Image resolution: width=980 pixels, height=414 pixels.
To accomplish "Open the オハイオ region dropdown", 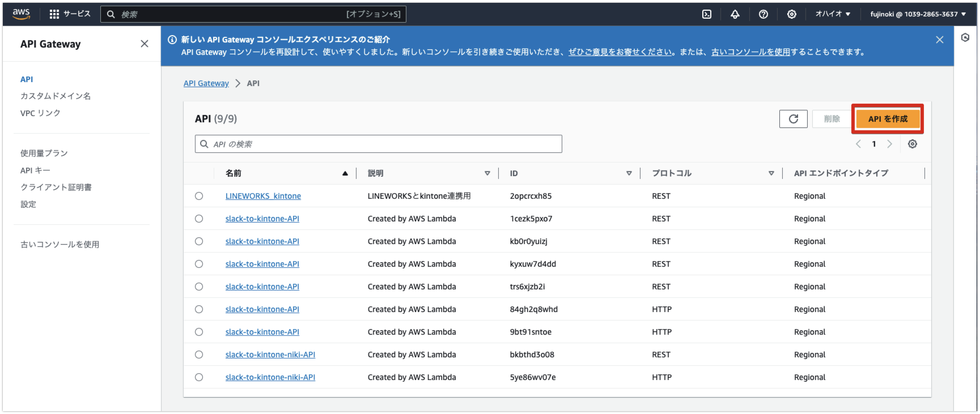I will click(832, 14).
